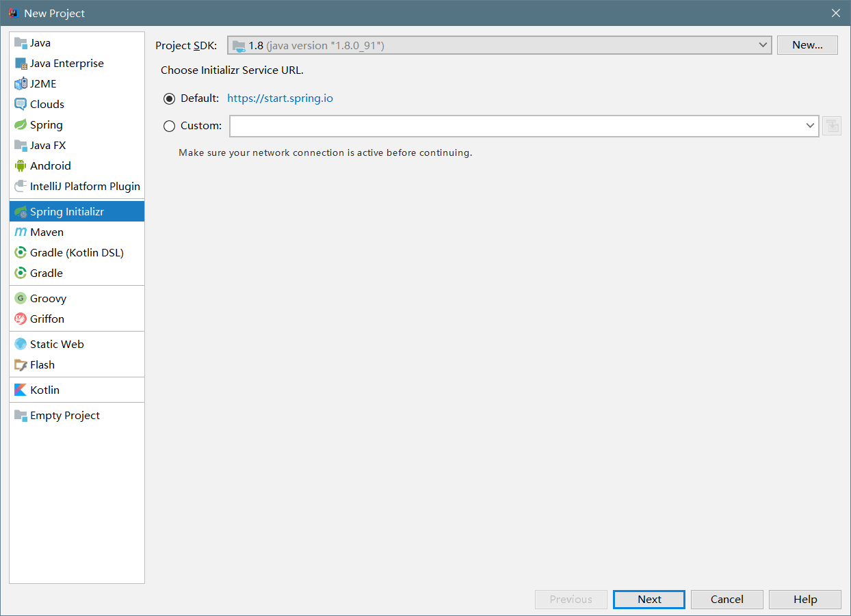Click the Groovy G icon
Viewport: 851px width, 616px height.
pos(21,299)
